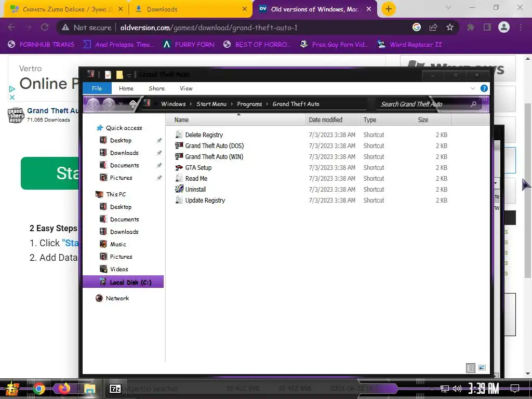Expand breadcrumb arrow after Start Menu

point(232,104)
